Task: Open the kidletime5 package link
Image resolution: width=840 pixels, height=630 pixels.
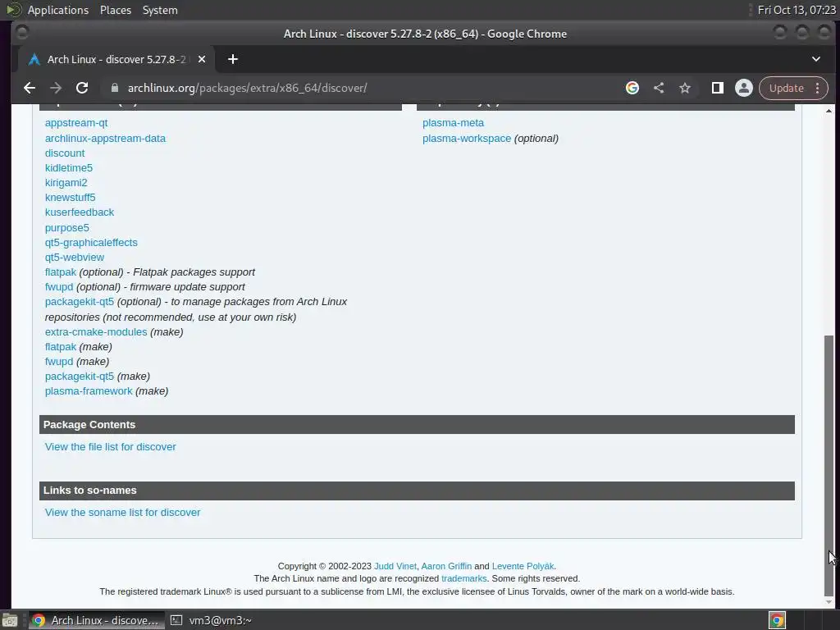Action: tap(69, 167)
